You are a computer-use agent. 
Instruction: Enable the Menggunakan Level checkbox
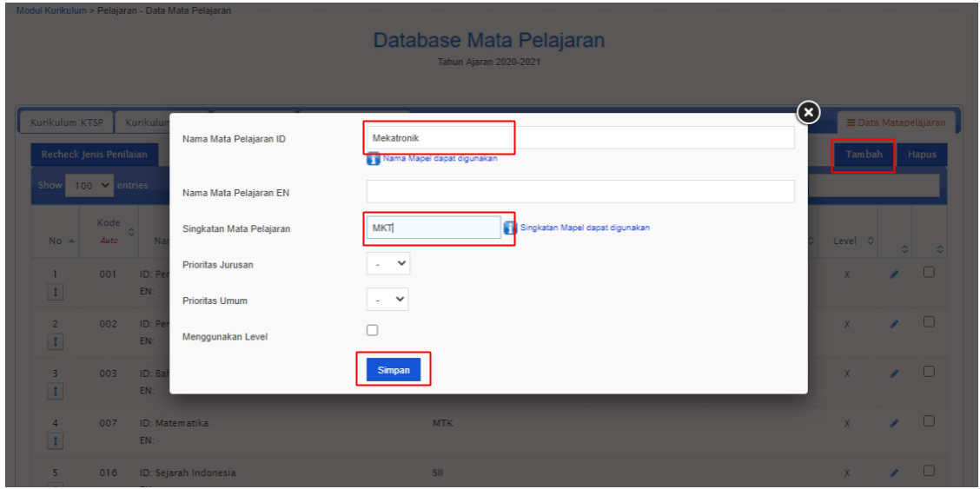coord(373,330)
